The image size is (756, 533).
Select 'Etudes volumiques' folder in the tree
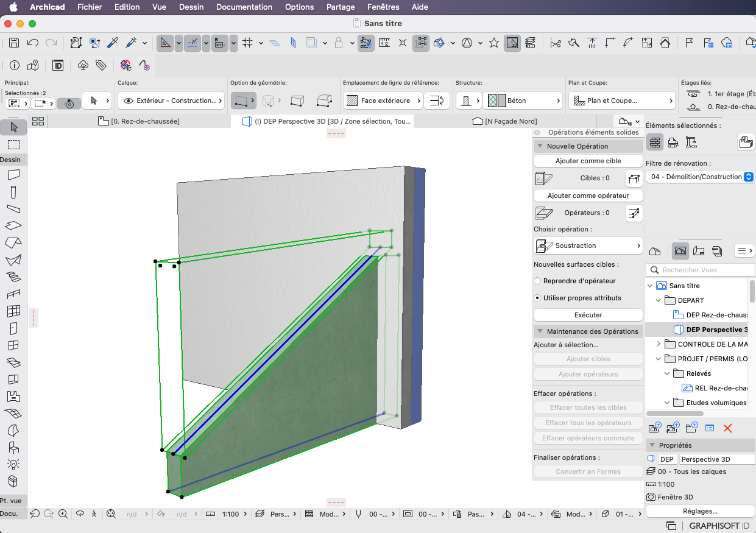(710, 403)
